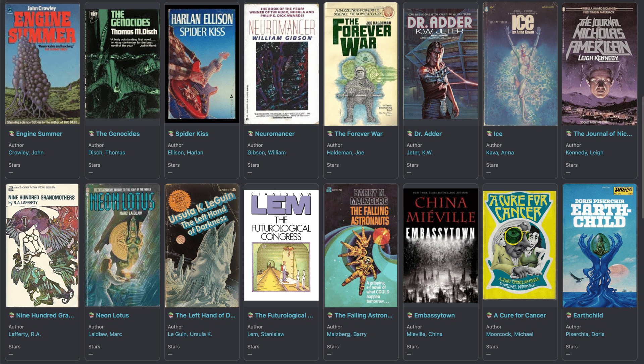
Task: Click the books icon next to Embassytown
Action: tap(410, 315)
